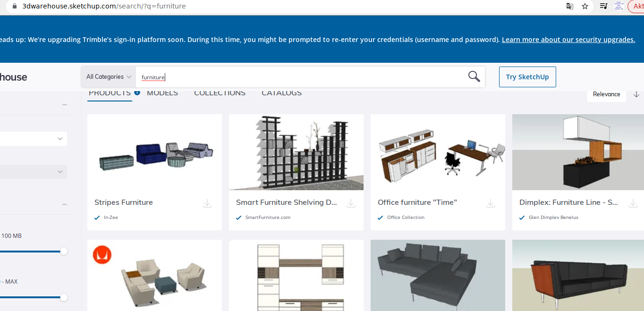
Task: Click the search magnifier icon
Action: pyautogui.click(x=474, y=76)
